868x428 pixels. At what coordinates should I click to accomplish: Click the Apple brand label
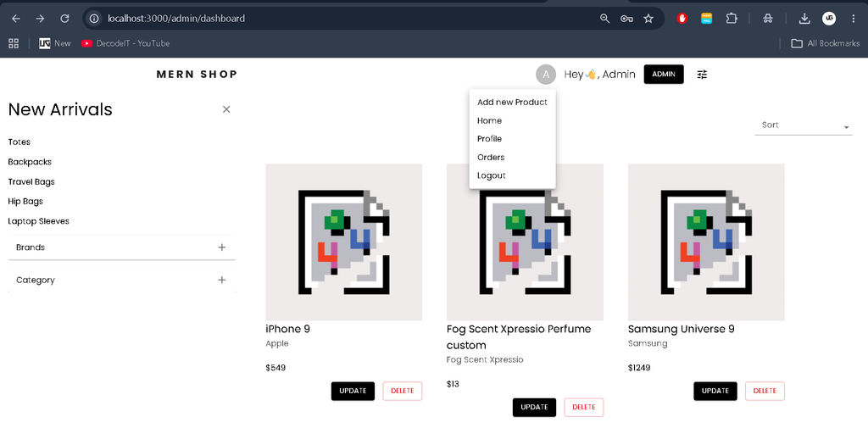277,344
